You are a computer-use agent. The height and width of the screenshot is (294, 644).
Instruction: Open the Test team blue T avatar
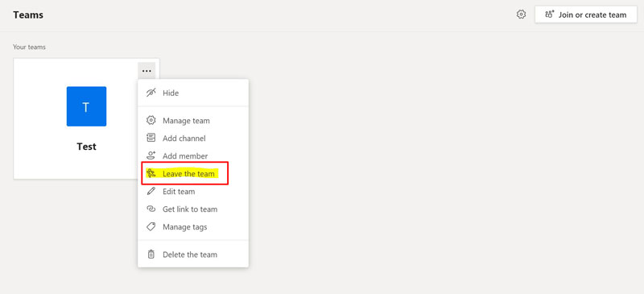(86, 106)
